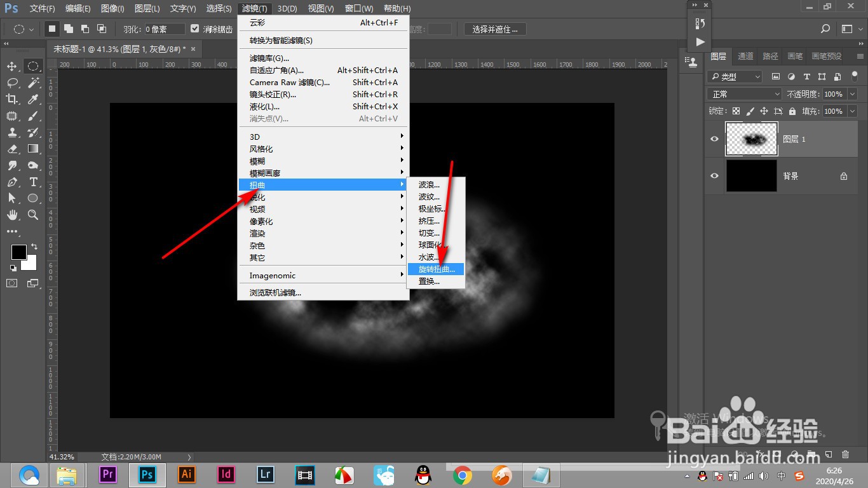Click the Create new layer button

[x=829, y=455]
